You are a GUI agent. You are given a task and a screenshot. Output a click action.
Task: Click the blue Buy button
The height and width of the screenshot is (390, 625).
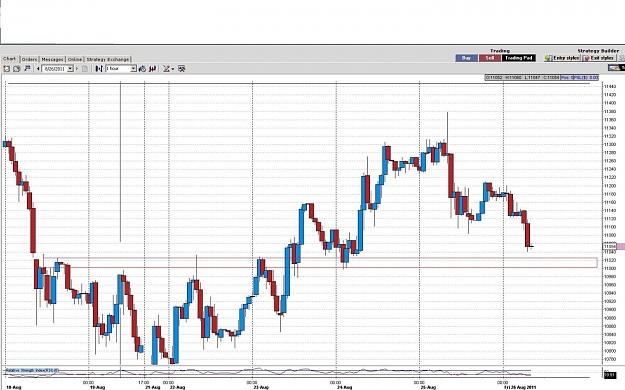click(466, 58)
